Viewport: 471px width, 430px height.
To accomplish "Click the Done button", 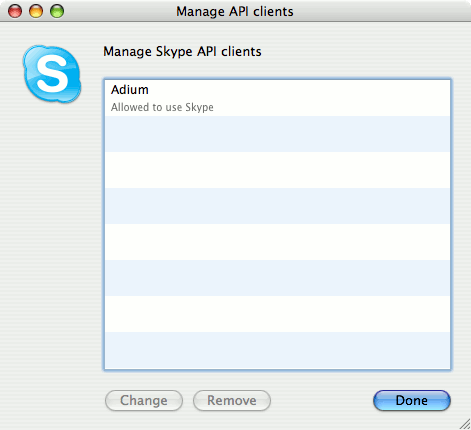I will [x=412, y=400].
